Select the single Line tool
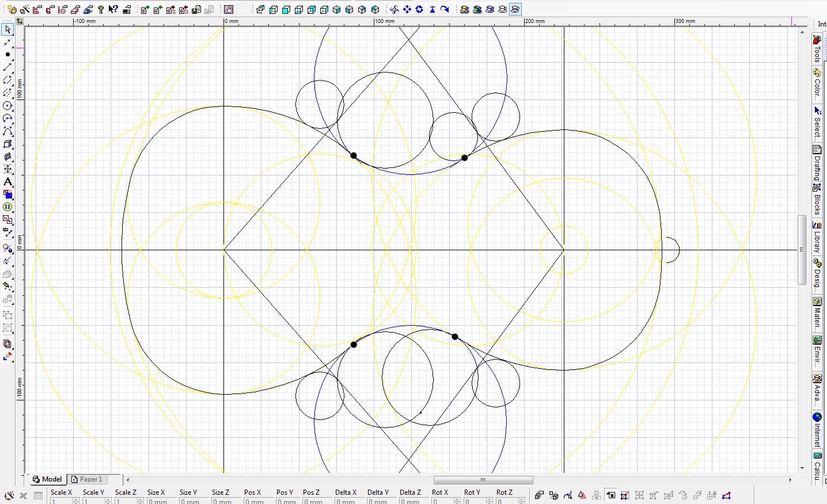 coord(7,67)
